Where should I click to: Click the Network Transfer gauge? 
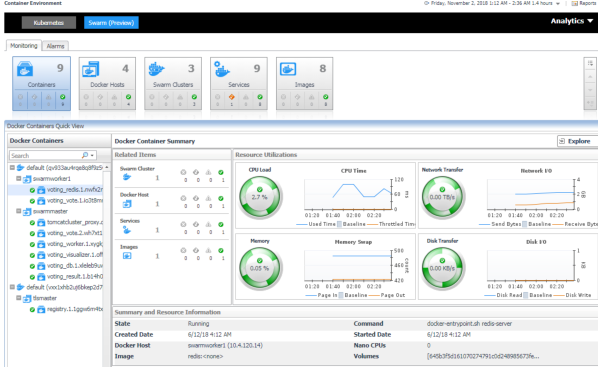click(442, 197)
